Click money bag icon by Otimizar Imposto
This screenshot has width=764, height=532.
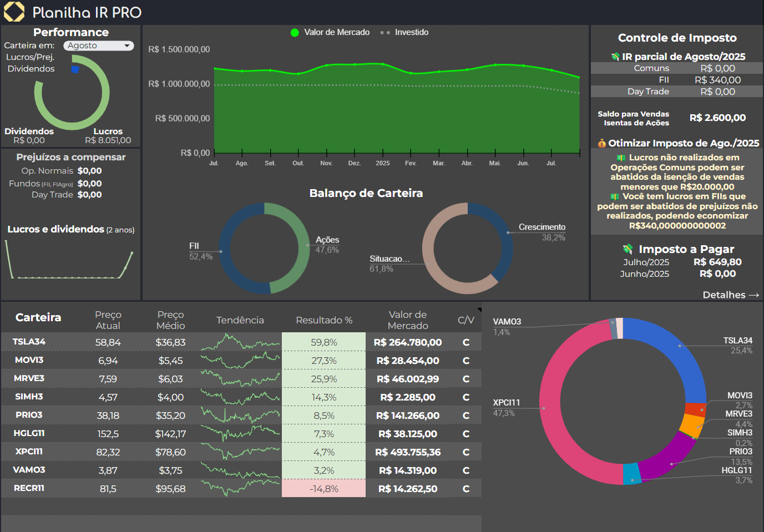coord(602,143)
